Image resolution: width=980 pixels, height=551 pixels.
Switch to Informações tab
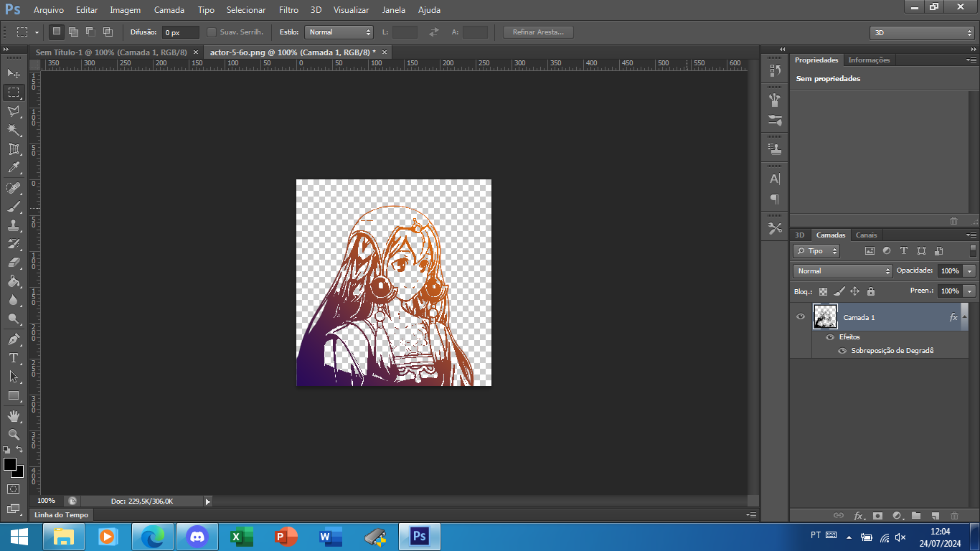click(869, 60)
